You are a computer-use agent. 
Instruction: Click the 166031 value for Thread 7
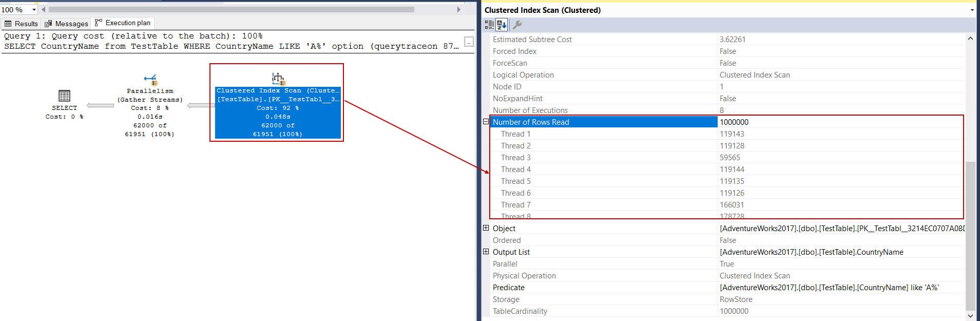pyautogui.click(x=732, y=205)
